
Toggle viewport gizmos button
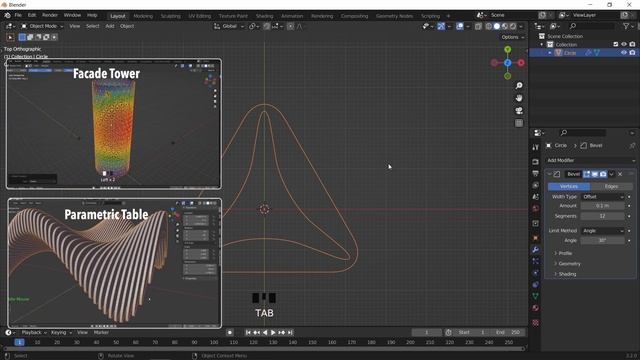(x=441, y=26)
